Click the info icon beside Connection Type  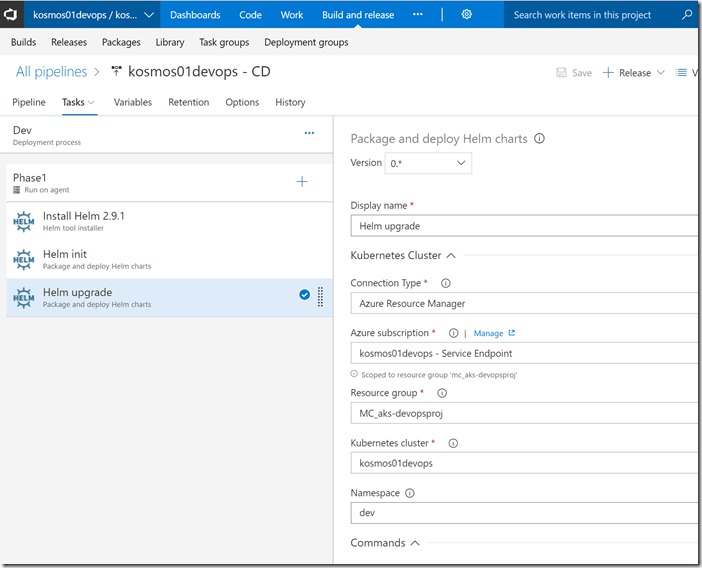pos(446,283)
